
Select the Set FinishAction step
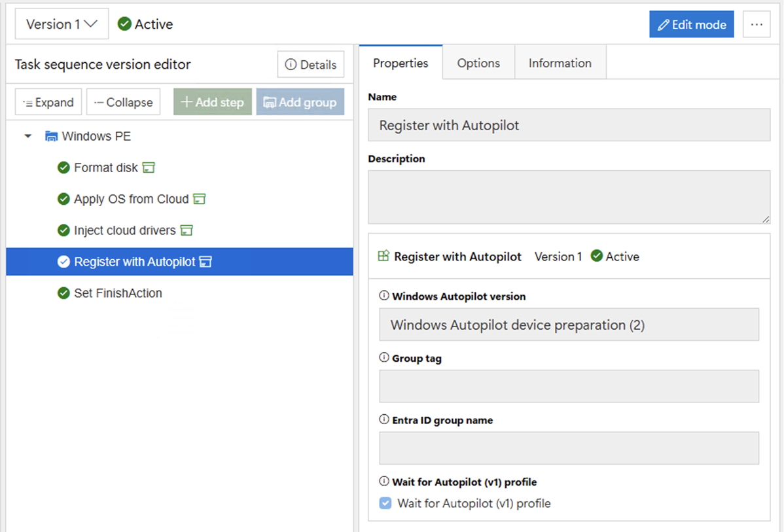(x=118, y=293)
